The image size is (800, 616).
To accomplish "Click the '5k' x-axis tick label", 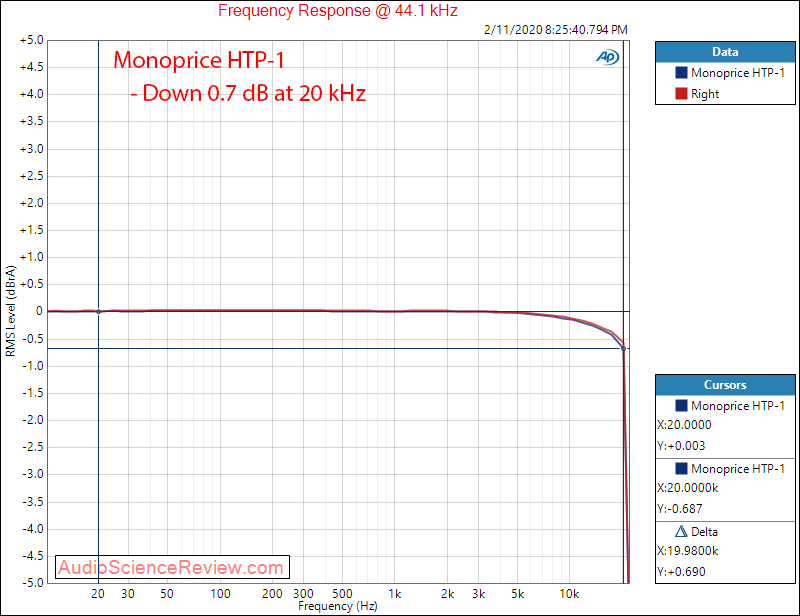I will click(x=517, y=594).
